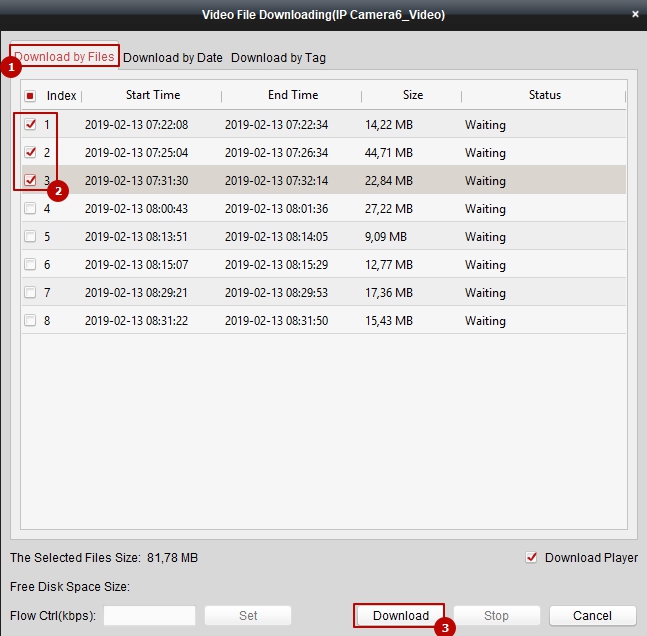Toggle the select-all checkbox in header
647x636 pixels.
(30, 96)
